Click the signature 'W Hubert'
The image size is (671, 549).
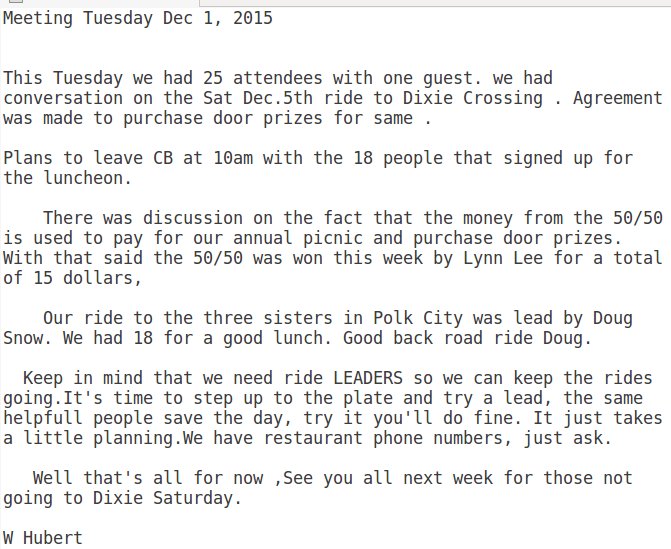[42, 538]
